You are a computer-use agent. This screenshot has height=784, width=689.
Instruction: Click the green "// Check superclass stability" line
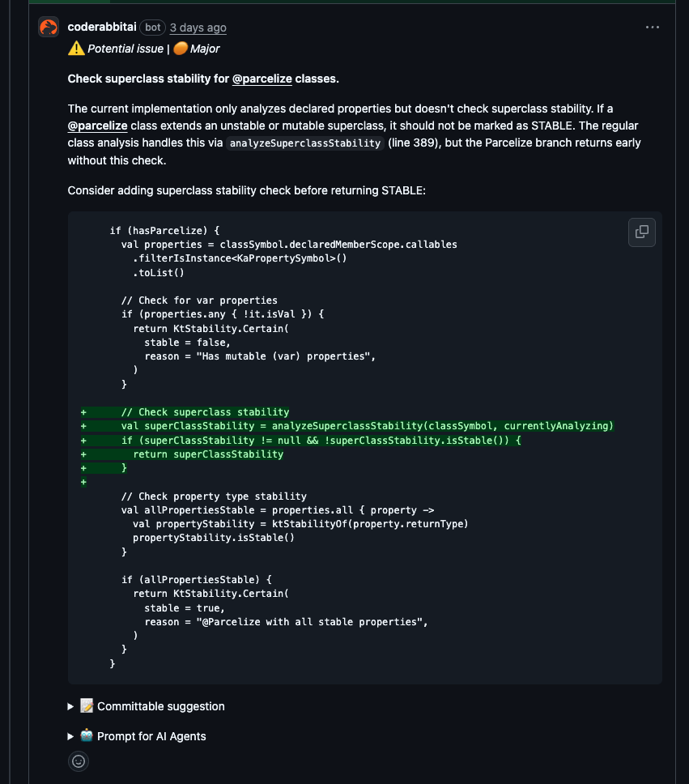[205, 412]
